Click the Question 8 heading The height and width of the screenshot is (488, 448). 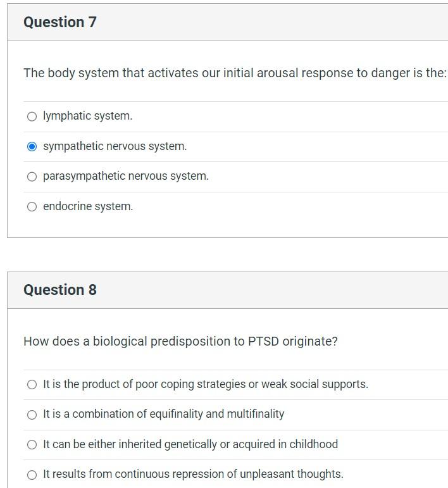[x=60, y=290]
